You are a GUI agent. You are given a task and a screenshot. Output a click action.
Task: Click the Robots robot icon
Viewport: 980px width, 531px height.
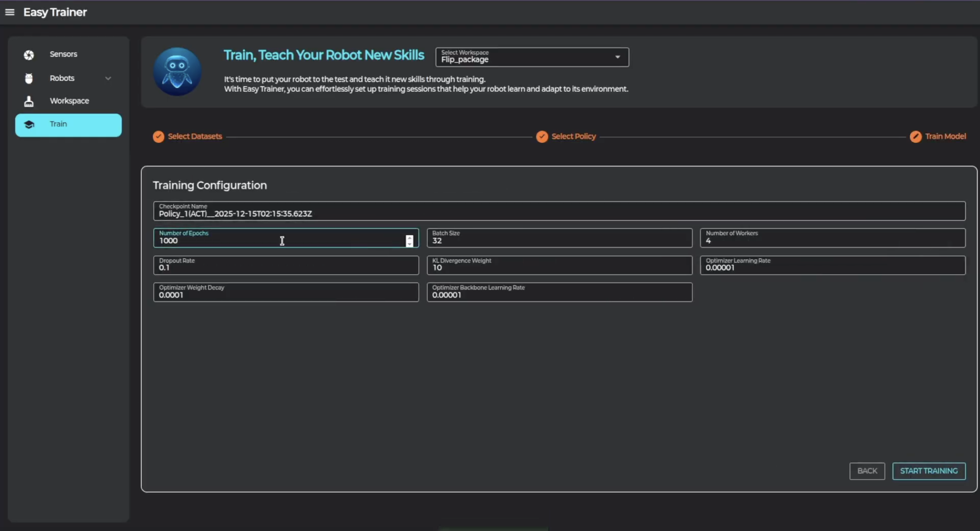point(29,78)
